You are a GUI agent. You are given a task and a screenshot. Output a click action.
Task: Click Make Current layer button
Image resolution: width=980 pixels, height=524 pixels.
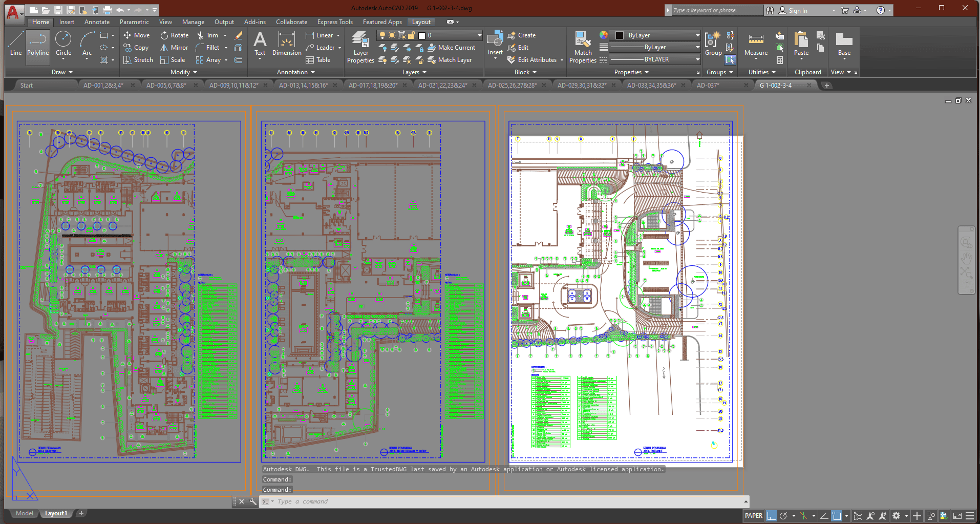(452, 48)
